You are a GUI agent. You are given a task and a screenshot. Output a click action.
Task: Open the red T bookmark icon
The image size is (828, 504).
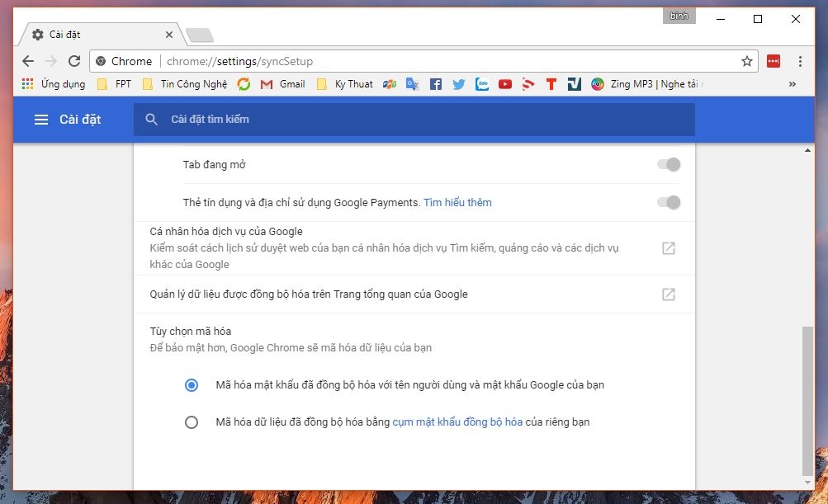(x=551, y=84)
